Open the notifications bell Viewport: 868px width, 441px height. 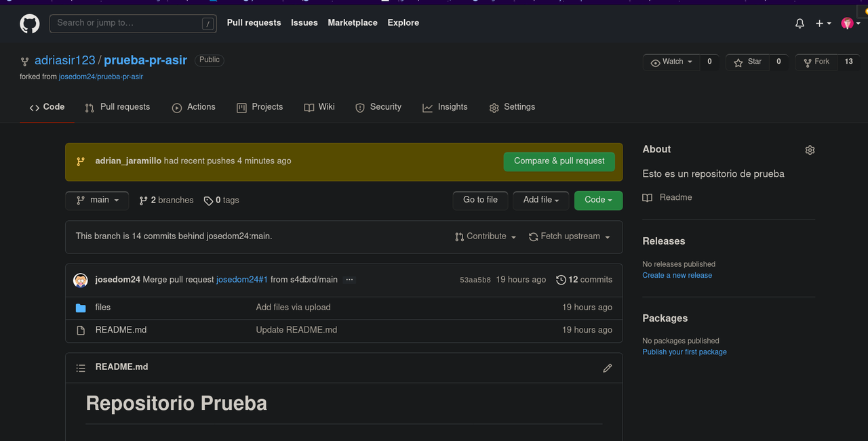[x=800, y=24]
